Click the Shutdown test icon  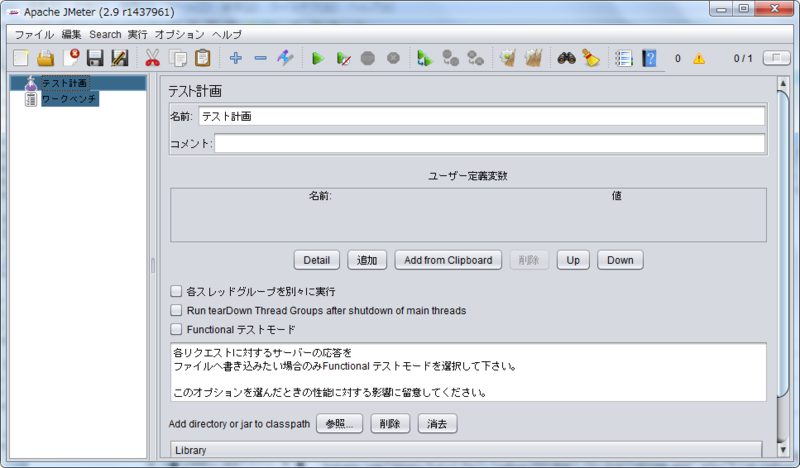(393, 59)
